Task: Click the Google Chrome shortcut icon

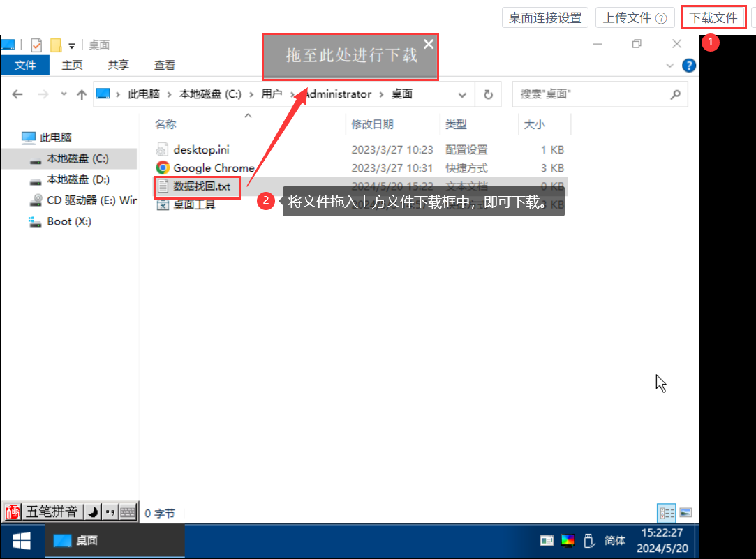Action: (x=163, y=167)
